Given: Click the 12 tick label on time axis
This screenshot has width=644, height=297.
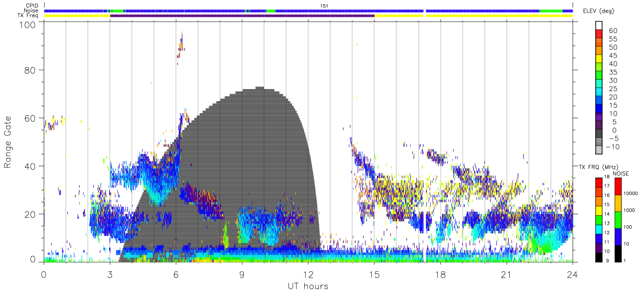Looking at the screenshot, I should (x=308, y=274).
